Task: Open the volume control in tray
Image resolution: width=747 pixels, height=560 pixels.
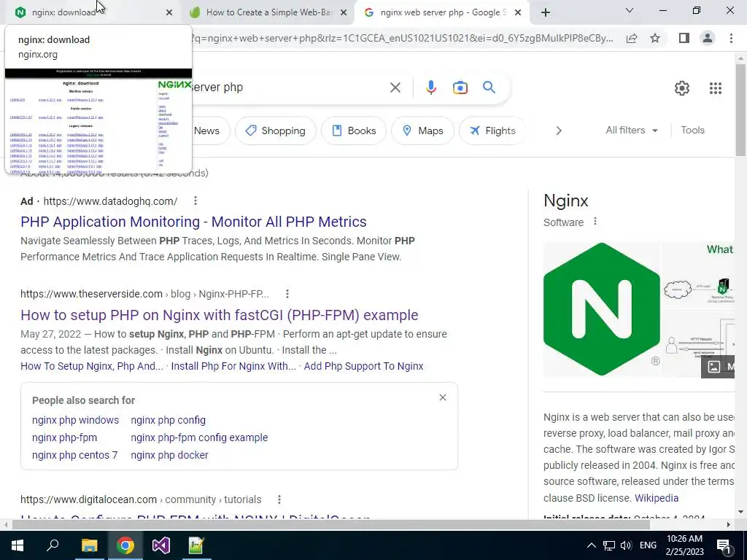Action: click(626, 545)
